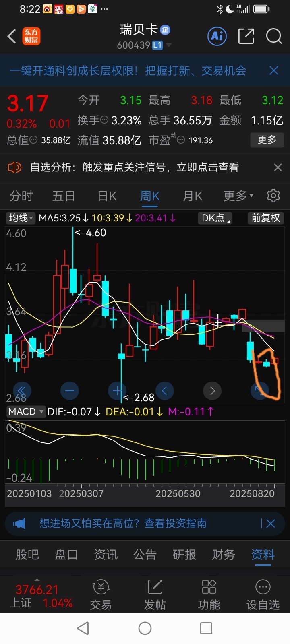
Task: Open MACD indicator dropdown
Action: coord(26,411)
